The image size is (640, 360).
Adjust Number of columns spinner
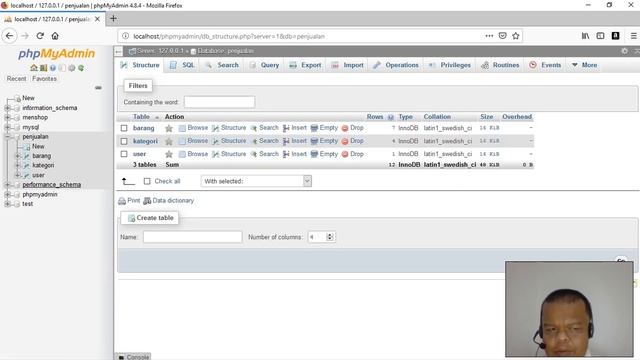pyautogui.click(x=330, y=237)
